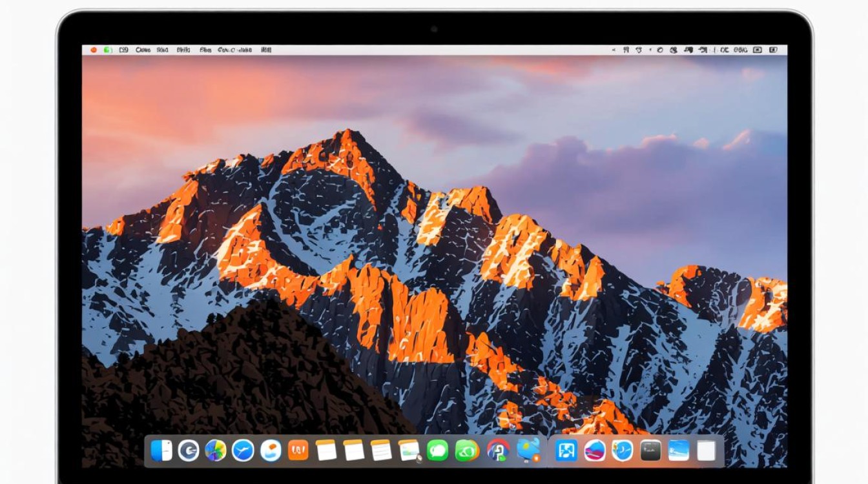Open Messages green speech bubble app
The image size is (868, 484).
coord(437,450)
